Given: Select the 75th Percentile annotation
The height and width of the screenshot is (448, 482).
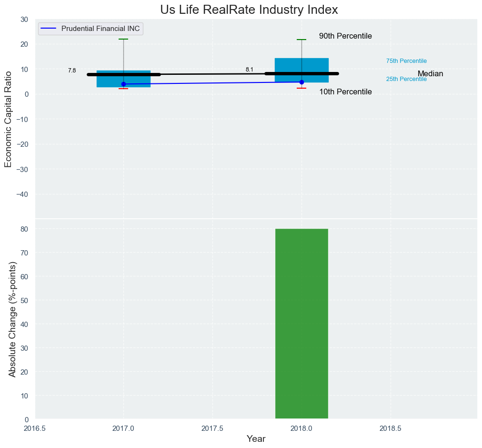Looking at the screenshot, I should tap(406, 61).
